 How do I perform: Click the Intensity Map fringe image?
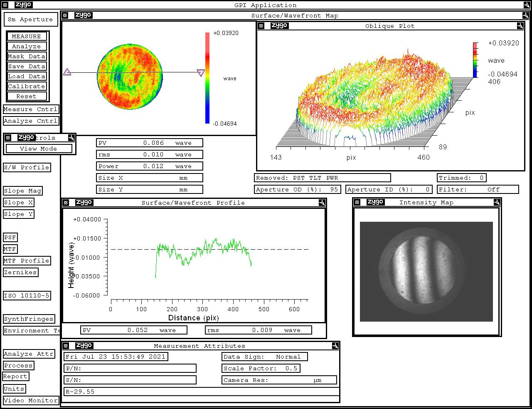(426, 272)
